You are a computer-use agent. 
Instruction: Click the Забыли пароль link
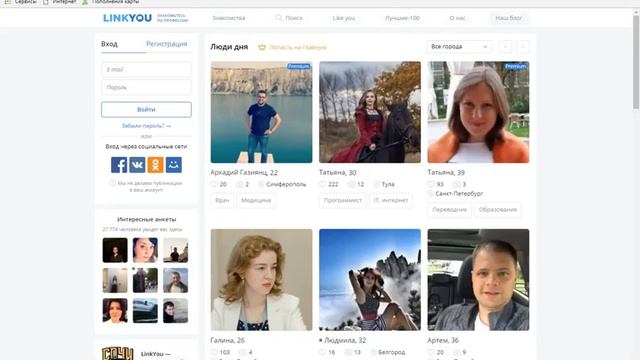tap(146, 126)
